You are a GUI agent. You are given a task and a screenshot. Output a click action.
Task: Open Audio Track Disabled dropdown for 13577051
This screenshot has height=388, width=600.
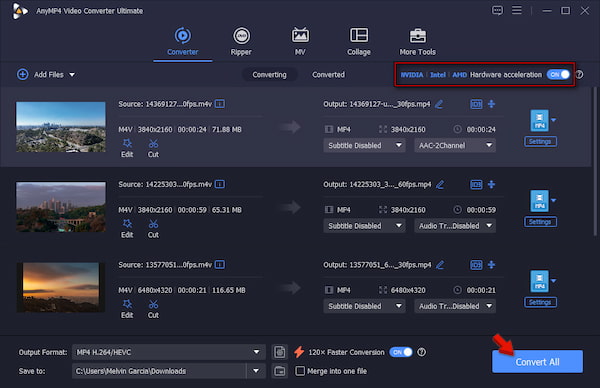pos(455,306)
